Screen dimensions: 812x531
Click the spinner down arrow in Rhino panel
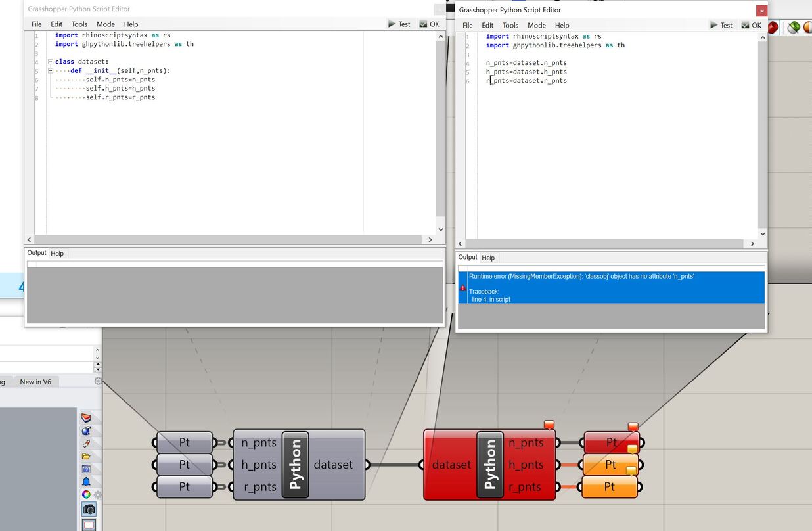98,370
